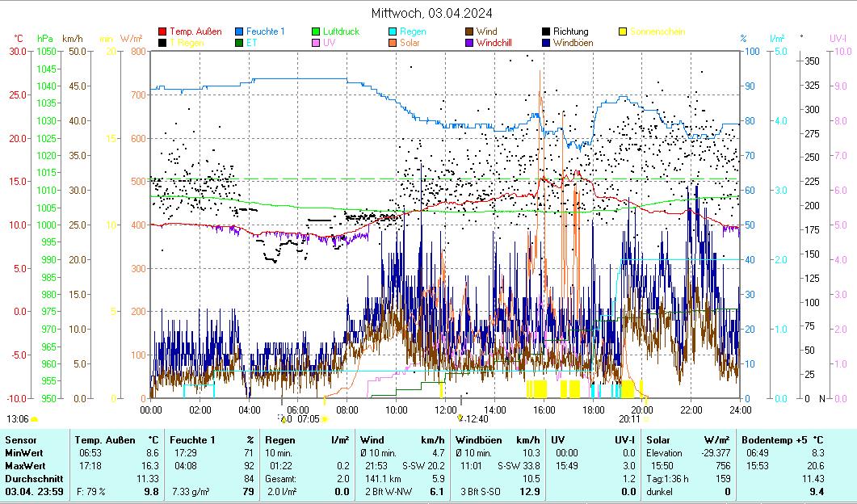Viewport: 857px width, 504px height.
Task: Click the cyan Regen legend square
Action: point(393,32)
